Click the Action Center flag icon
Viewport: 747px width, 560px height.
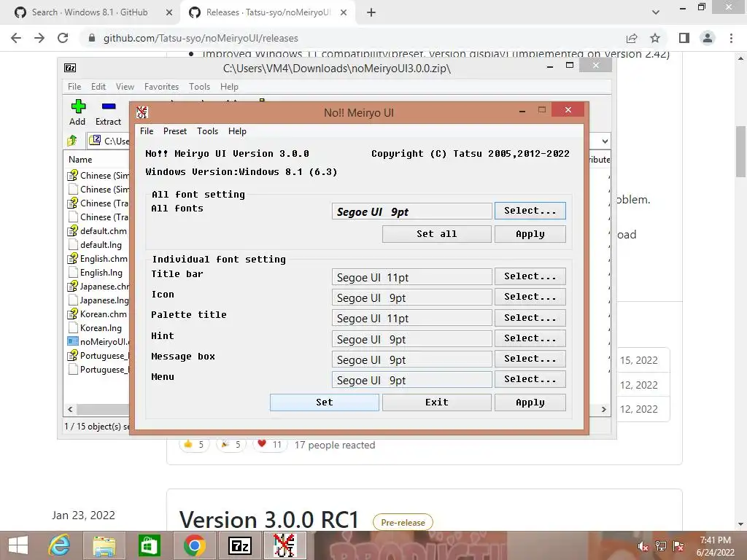pos(678,546)
